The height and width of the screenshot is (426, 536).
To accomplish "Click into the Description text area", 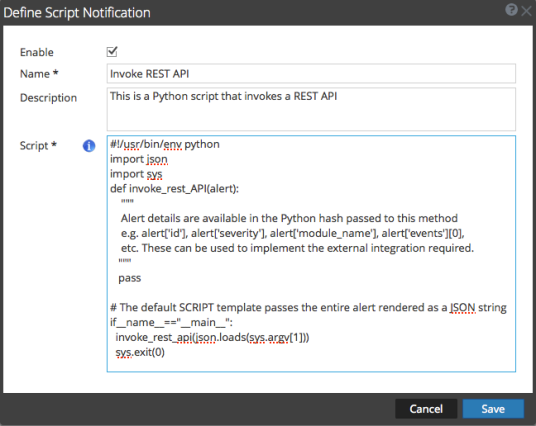I will coord(311,109).
